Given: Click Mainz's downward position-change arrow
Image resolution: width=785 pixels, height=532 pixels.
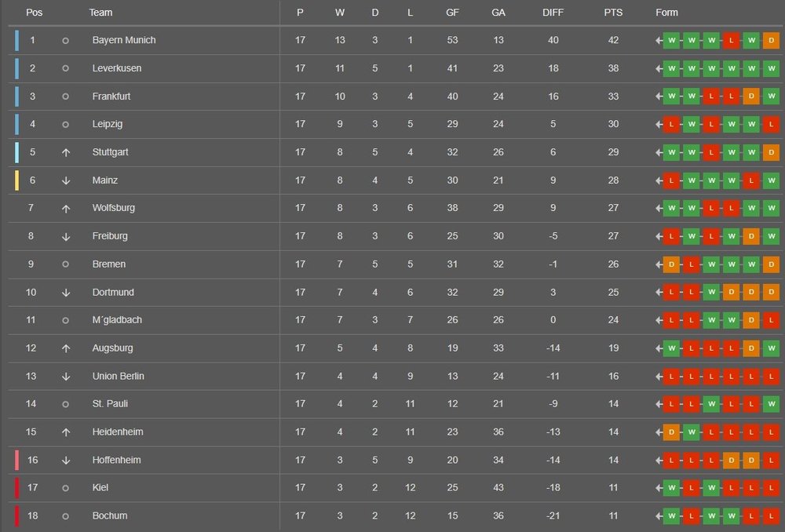Looking at the screenshot, I should (x=66, y=180).
